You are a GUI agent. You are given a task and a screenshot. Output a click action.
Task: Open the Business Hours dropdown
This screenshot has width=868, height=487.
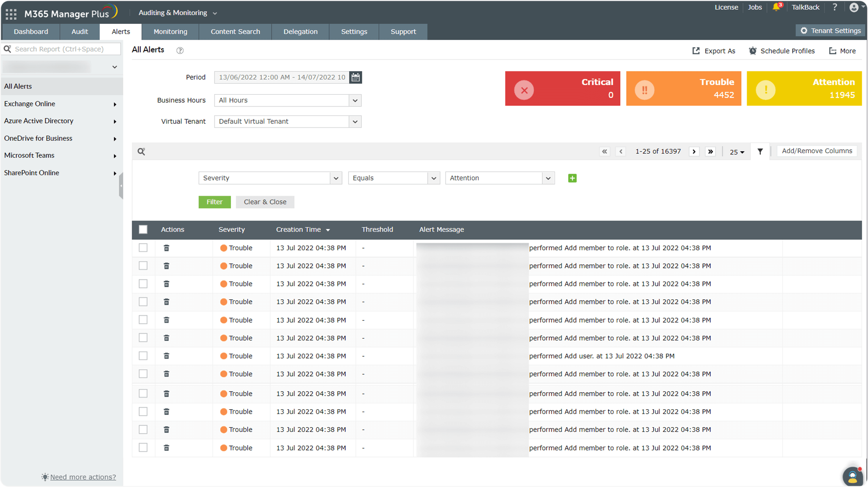355,100
